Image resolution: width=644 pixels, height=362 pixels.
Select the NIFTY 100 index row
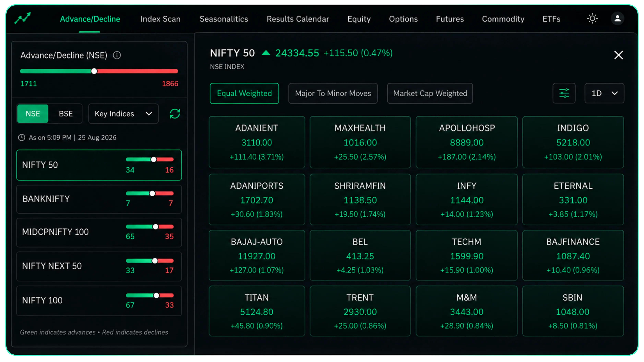coord(99,300)
